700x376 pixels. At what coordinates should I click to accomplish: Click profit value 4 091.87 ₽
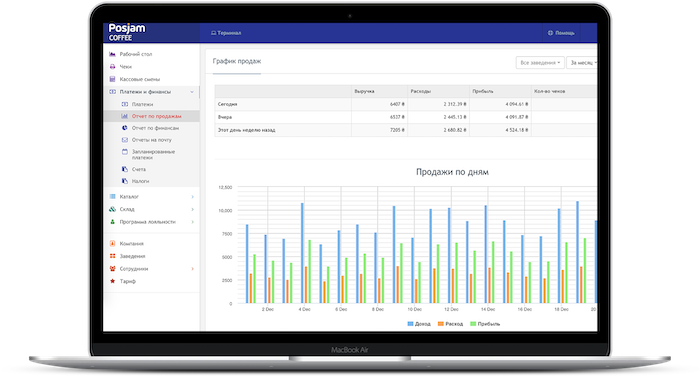(517, 117)
